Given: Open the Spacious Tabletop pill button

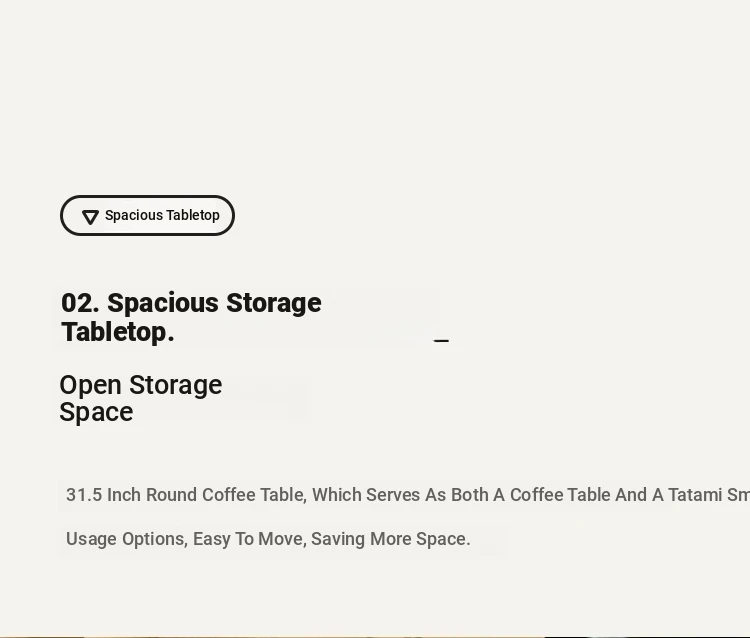Looking at the screenshot, I should tap(147, 215).
